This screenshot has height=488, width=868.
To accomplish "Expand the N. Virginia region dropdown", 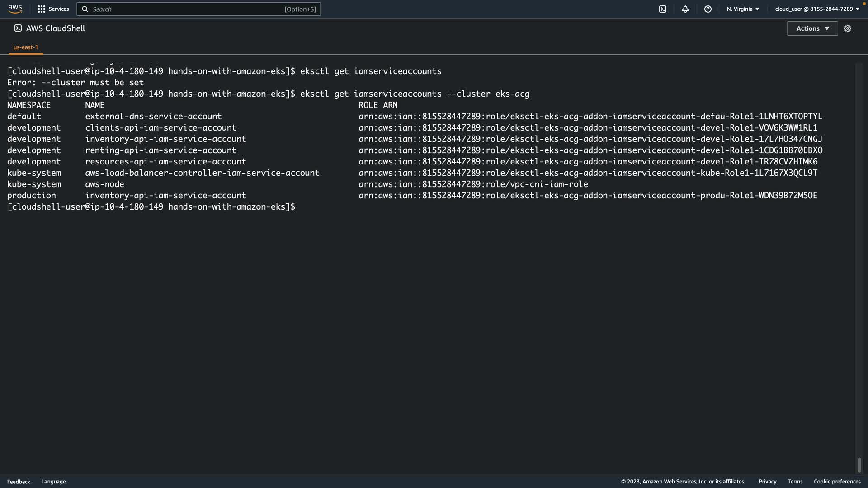I will (x=743, y=9).
